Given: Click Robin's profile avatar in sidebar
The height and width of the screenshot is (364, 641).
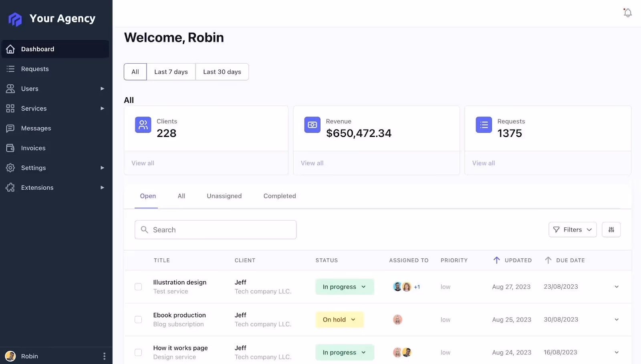Looking at the screenshot, I should 10,356.
